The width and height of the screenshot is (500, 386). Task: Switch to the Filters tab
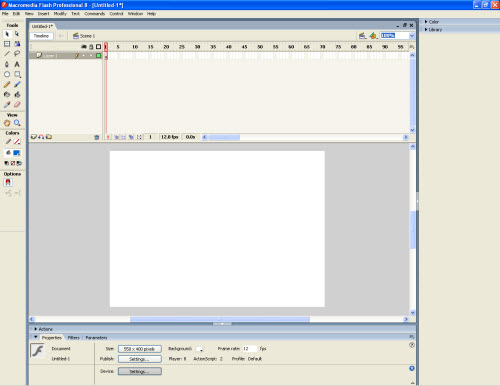click(74, 338)
